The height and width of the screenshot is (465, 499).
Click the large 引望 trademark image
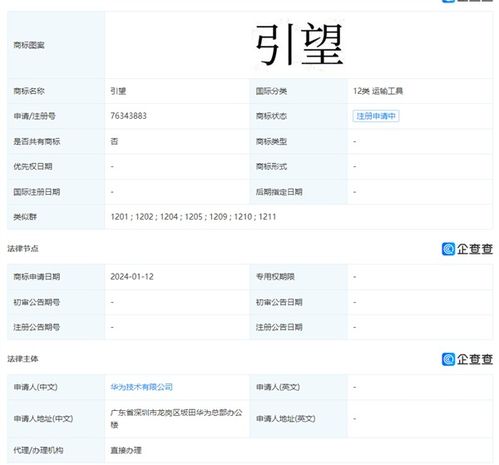(x=299, y=45)
